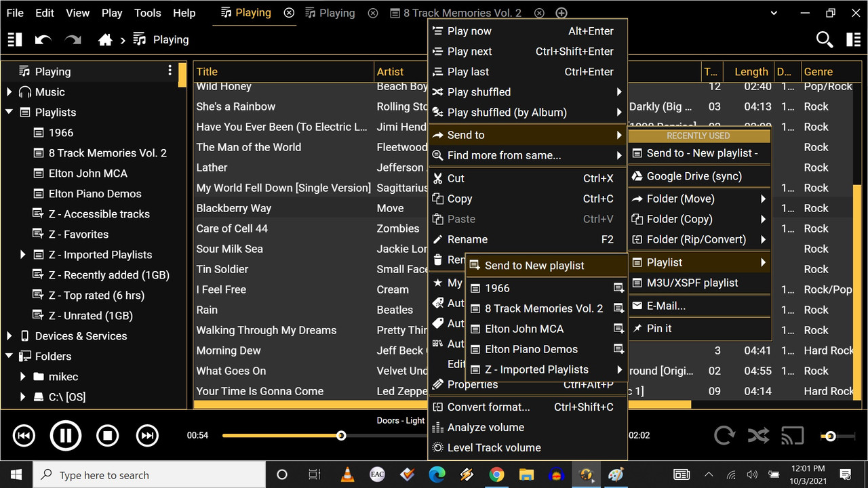Screen dimensions: 868x488
Task: Open the Tools menu
Action: coord(148,13)
